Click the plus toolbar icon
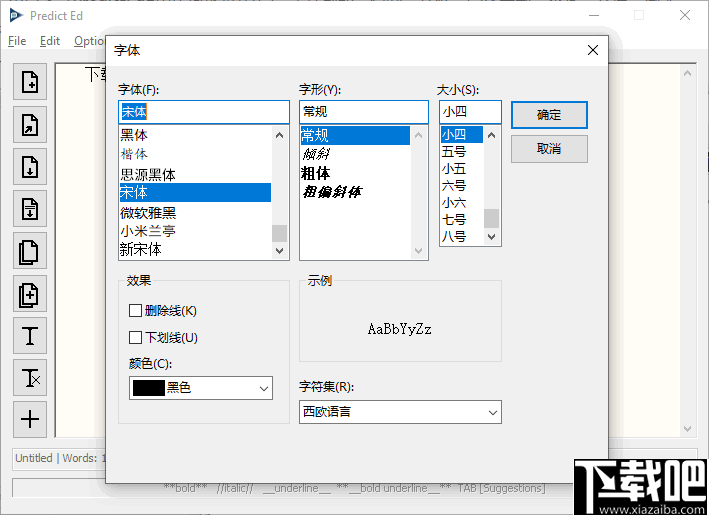The width and height of the screenshot is (709, 515). click(30, 420)
